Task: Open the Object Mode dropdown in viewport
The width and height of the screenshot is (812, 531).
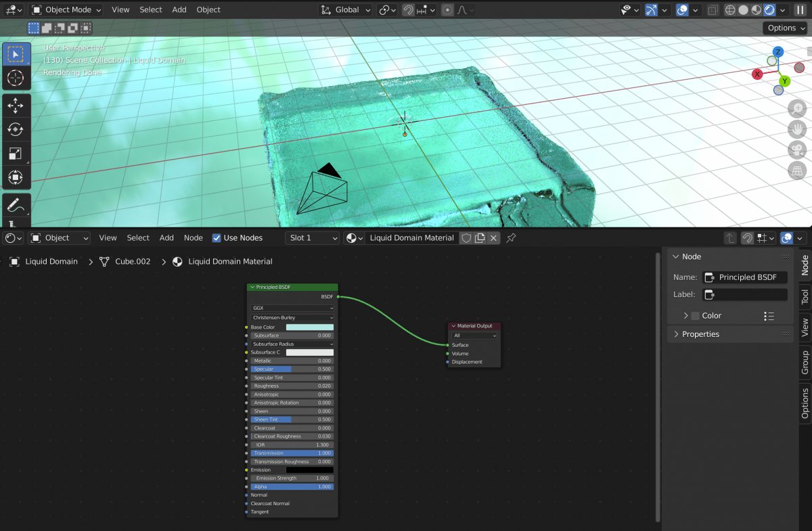Action: [x=66, y=10]
